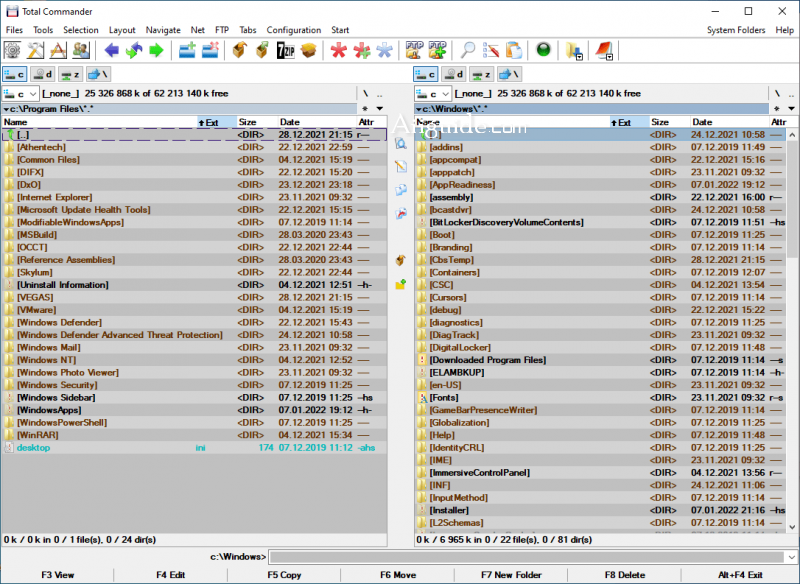Select network drive button in left panel

98,74
